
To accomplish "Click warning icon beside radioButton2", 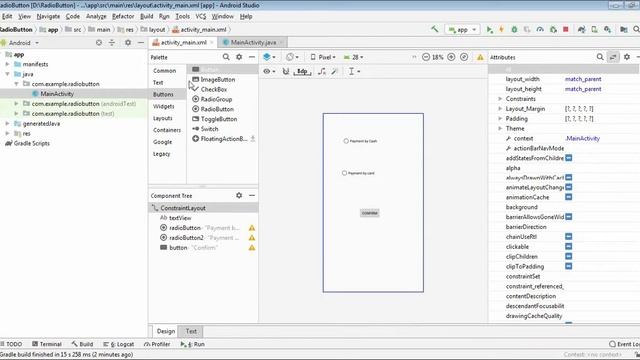I will point(252,238).
